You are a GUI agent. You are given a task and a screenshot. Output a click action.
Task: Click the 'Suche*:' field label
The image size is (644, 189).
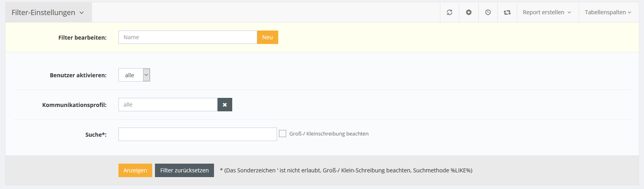coord(96,135)
